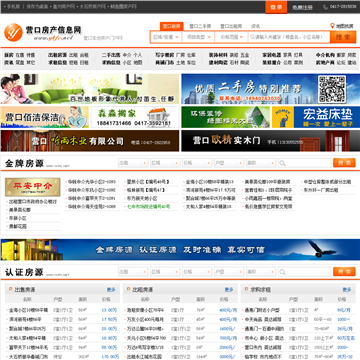Click 更多 link in 出租房源 panel
Image resolution: width=360 pixels, height=360 pixels.
click(x=229, y=289)
